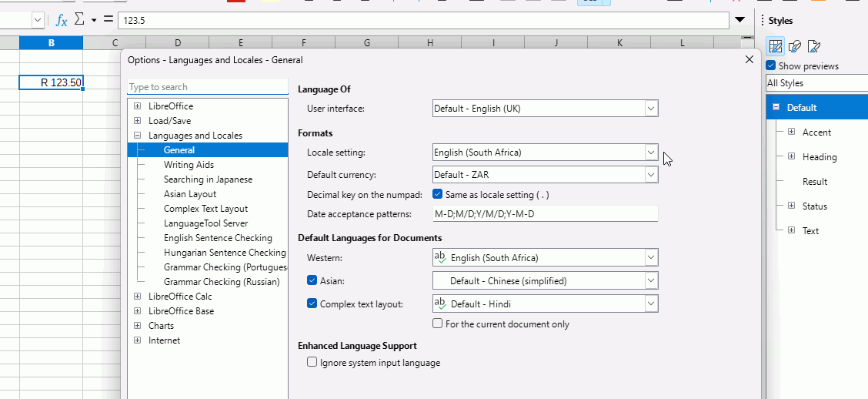Open the dropdown arrow beside the sigma icon
This screenshot has width=868, height=399.
(94, 21)
